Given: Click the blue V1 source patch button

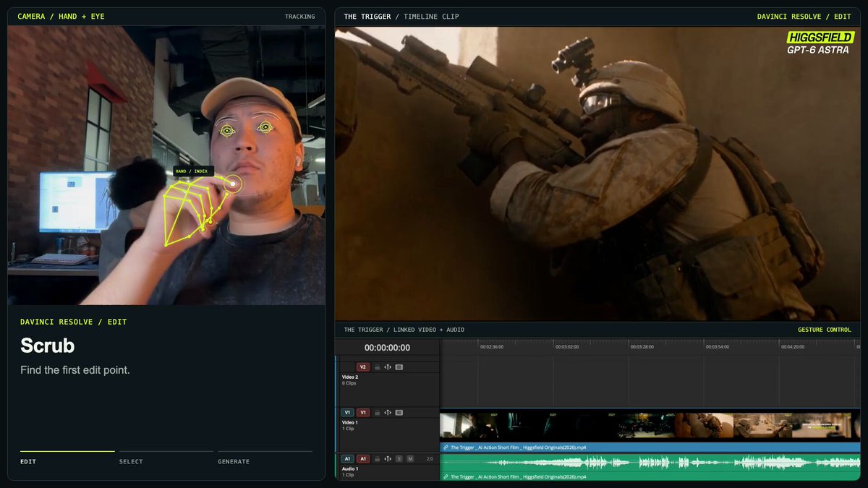Looking at the screenshot, I should pyautogui.click(x=347, y=413).
